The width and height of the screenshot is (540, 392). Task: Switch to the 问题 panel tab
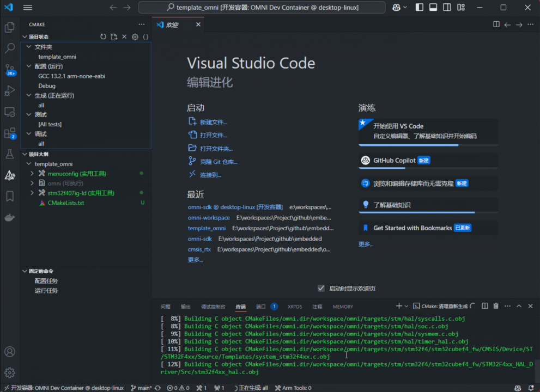click(x=165, y=307)
